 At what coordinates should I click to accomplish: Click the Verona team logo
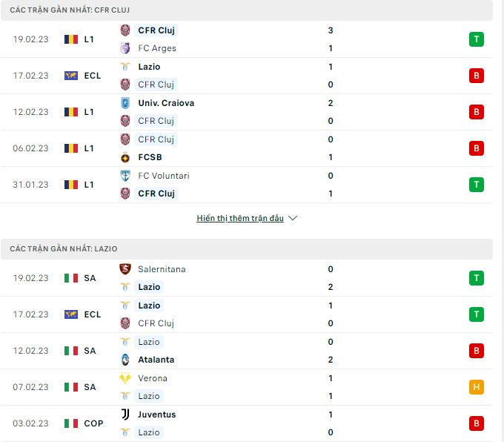125,378
